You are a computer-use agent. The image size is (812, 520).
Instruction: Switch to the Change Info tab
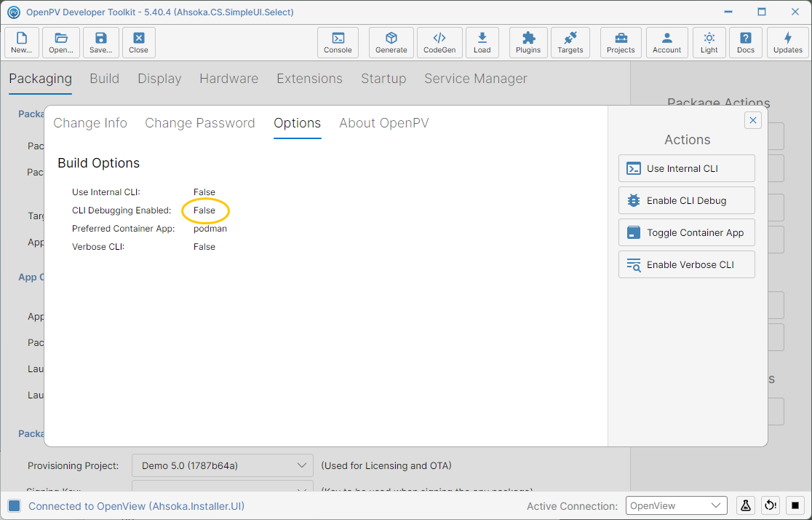coord(90,123)
